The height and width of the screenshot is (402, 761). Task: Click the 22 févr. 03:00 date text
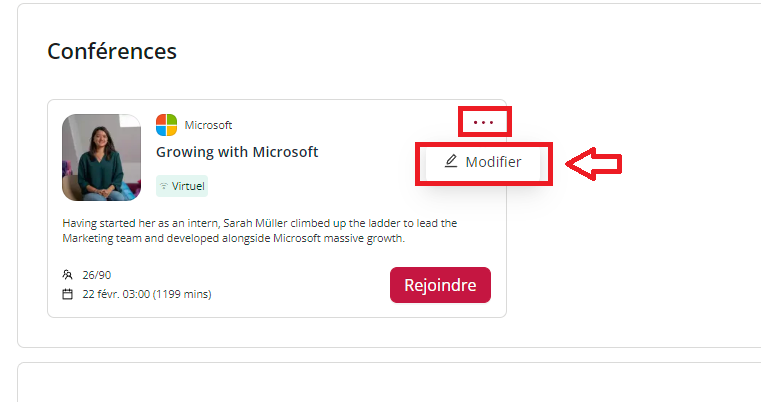click(116, 294)
